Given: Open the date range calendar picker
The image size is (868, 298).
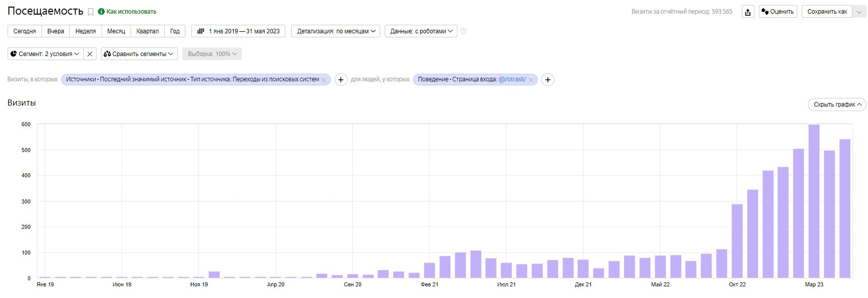Looking at the screenshot, I should [238, 31].
